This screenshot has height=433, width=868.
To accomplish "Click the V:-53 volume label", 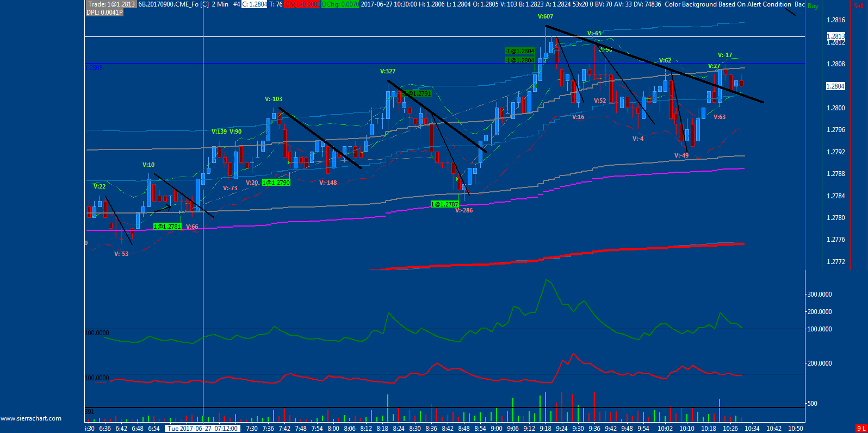I will click(x=121, y=254).
